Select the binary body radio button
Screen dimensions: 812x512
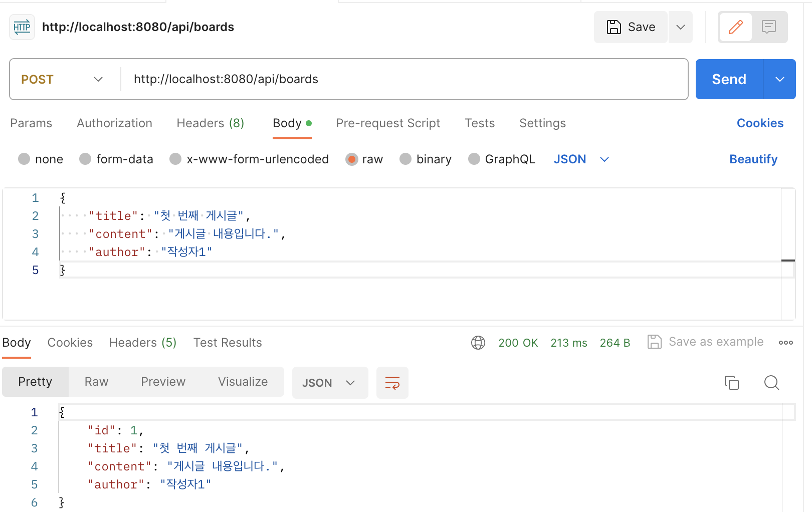(x=405, y=159)
